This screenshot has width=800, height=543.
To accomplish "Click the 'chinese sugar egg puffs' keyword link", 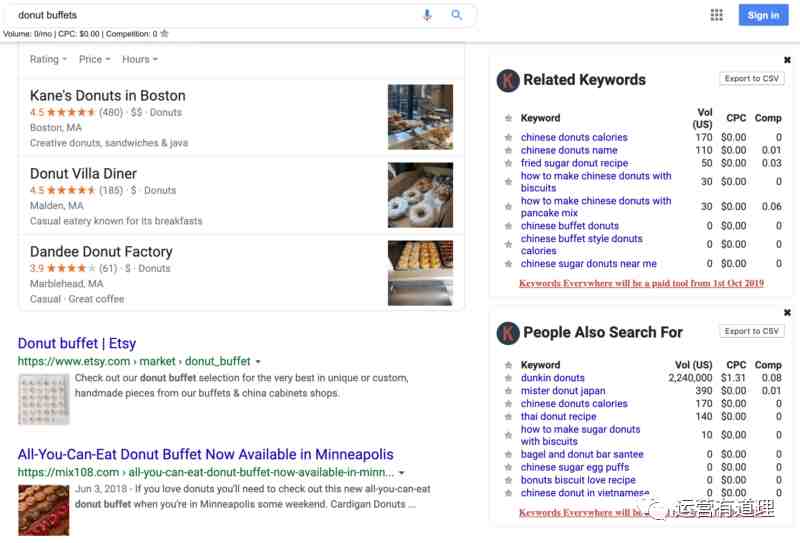I will (575, 467).
